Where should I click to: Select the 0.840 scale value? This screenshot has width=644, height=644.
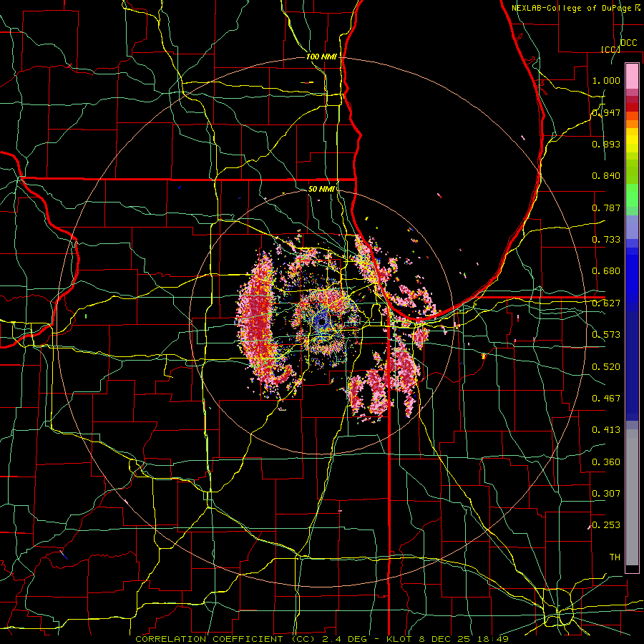pyautogui.click(x=606, y=176)
